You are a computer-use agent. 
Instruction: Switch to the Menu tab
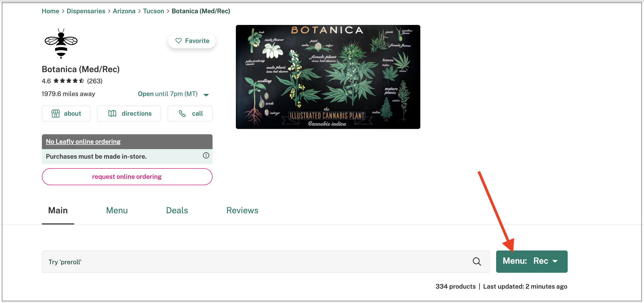(x=117, y=211)
